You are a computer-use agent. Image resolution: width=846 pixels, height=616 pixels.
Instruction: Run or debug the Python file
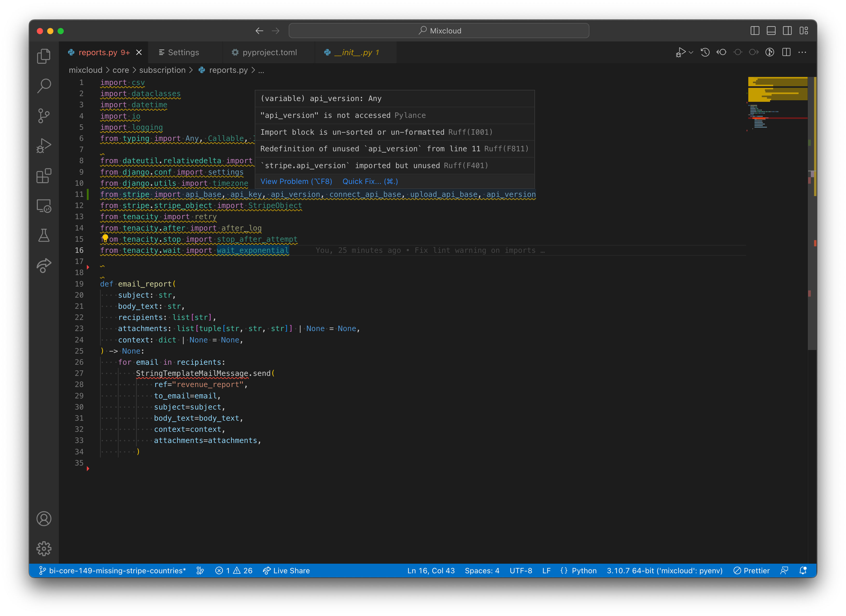pyautogui.click(x=681, y=53)
